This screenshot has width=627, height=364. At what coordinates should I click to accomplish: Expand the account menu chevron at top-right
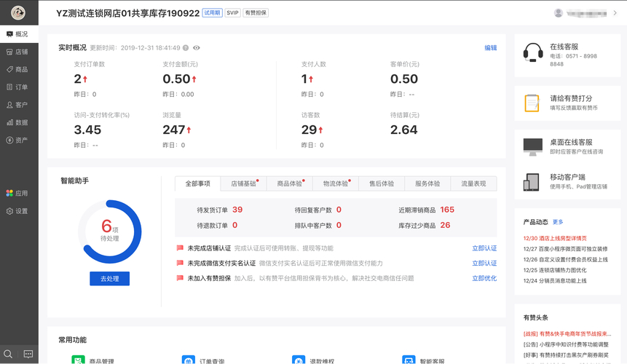coord(615,13)
